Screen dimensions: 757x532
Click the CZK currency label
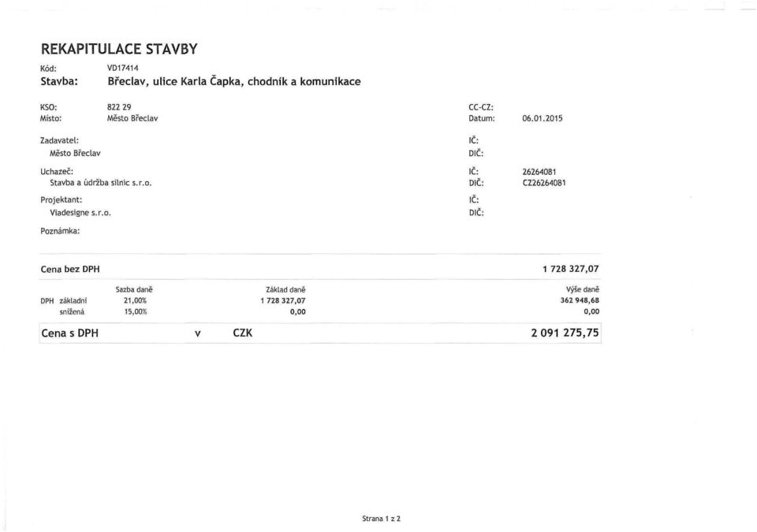click(x=242, y=333)
